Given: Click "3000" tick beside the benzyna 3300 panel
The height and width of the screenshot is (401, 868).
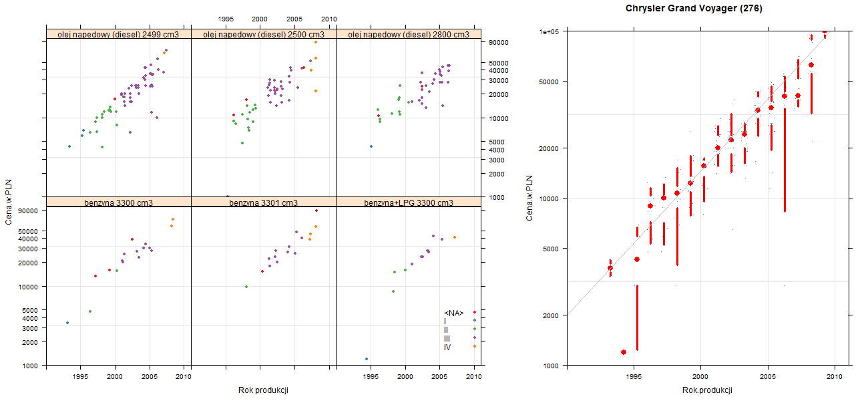Looking at the screenshot, I should point(30,328).
